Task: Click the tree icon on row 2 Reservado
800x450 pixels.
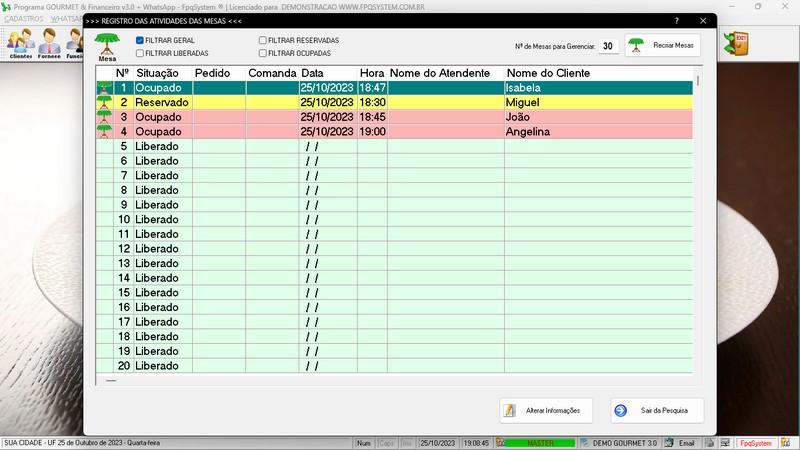Action: 105,102
